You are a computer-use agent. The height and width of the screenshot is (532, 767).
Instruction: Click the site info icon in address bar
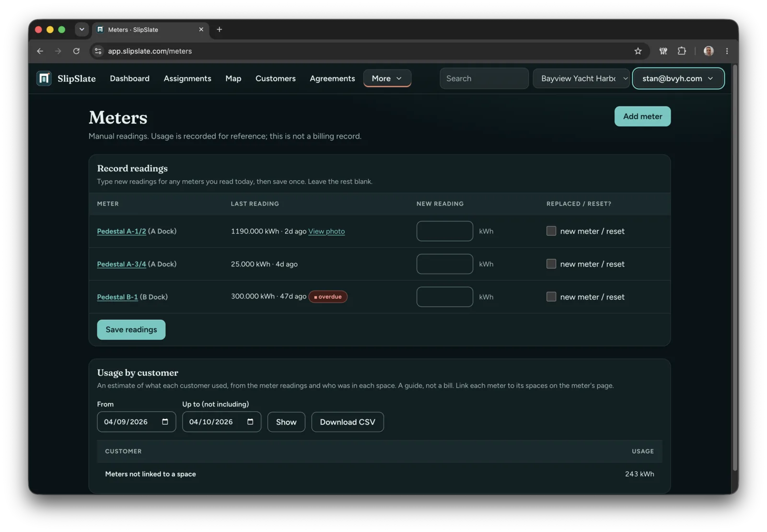(98, 51)
